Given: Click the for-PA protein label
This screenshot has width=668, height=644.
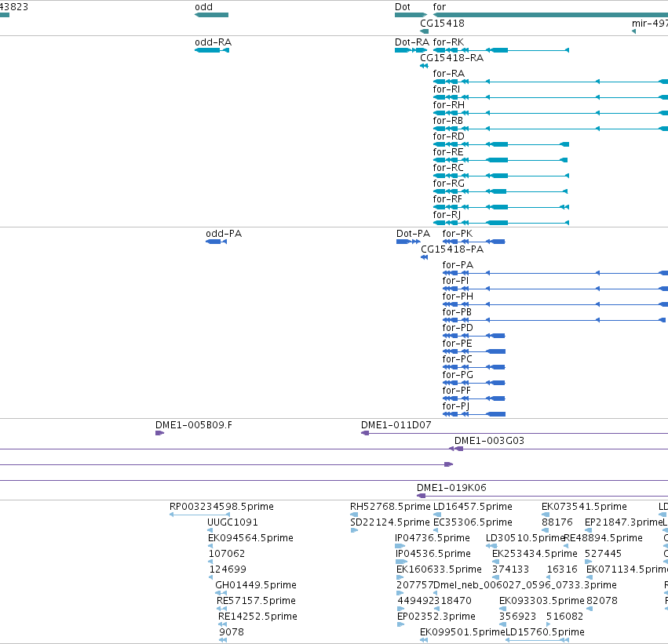Looking at the screenshot, I should click(458, 265).
